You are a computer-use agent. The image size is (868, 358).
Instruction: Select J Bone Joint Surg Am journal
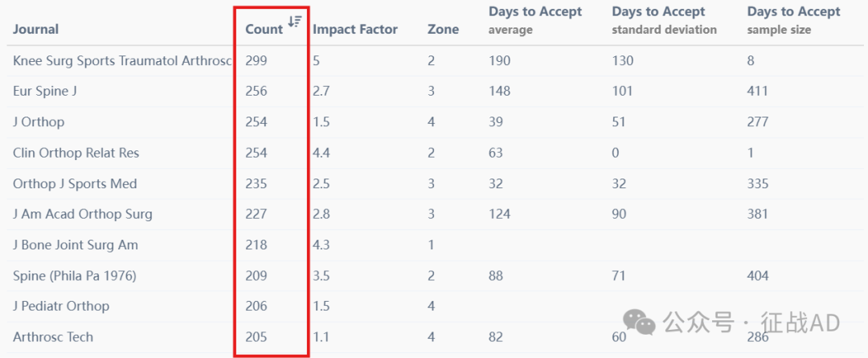click(76, 245)
